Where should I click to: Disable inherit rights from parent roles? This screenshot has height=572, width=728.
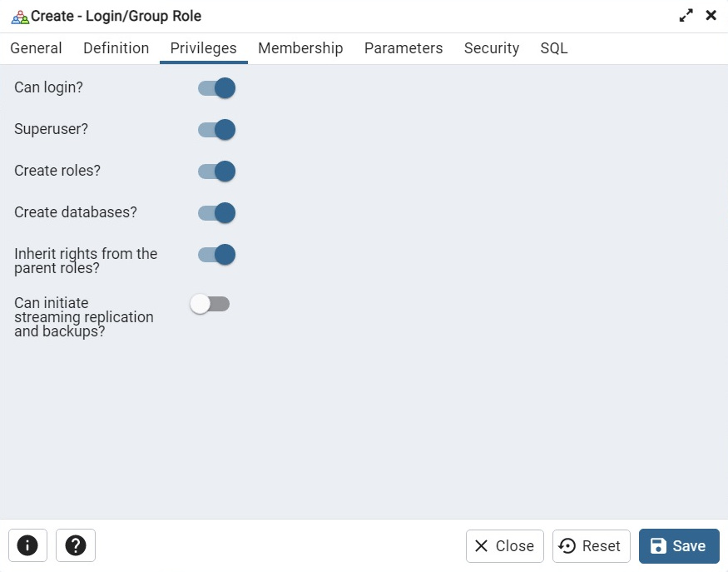216,255
